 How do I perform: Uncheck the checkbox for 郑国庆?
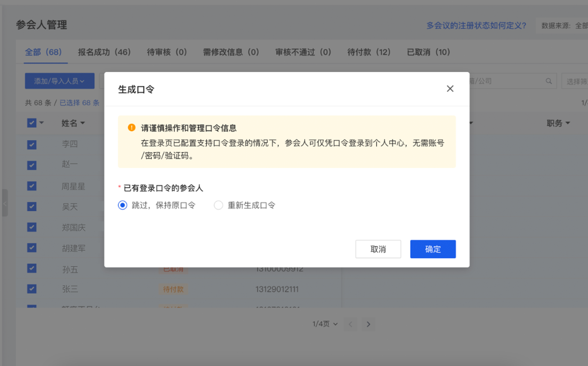[x=32, y=227]
